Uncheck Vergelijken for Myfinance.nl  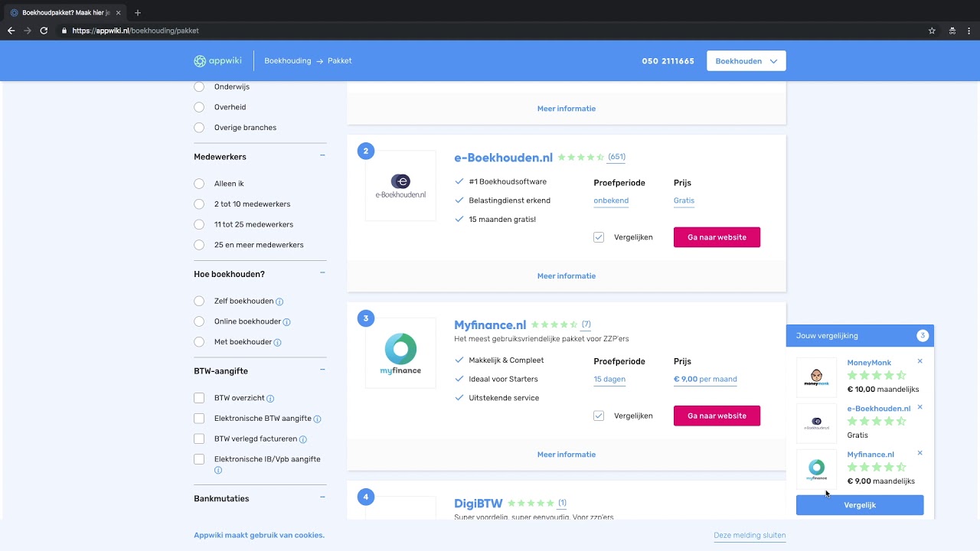pos(599,416)
